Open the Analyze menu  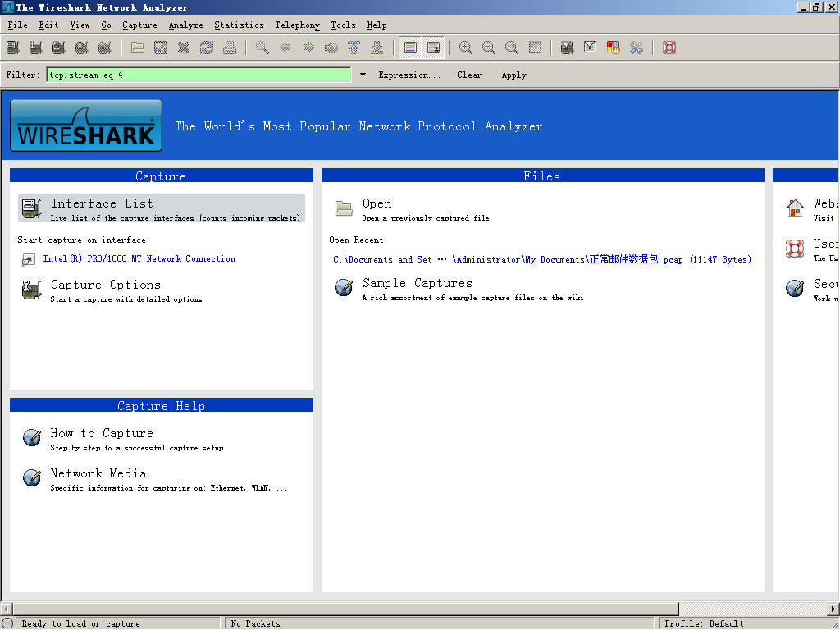pos(186,25)
